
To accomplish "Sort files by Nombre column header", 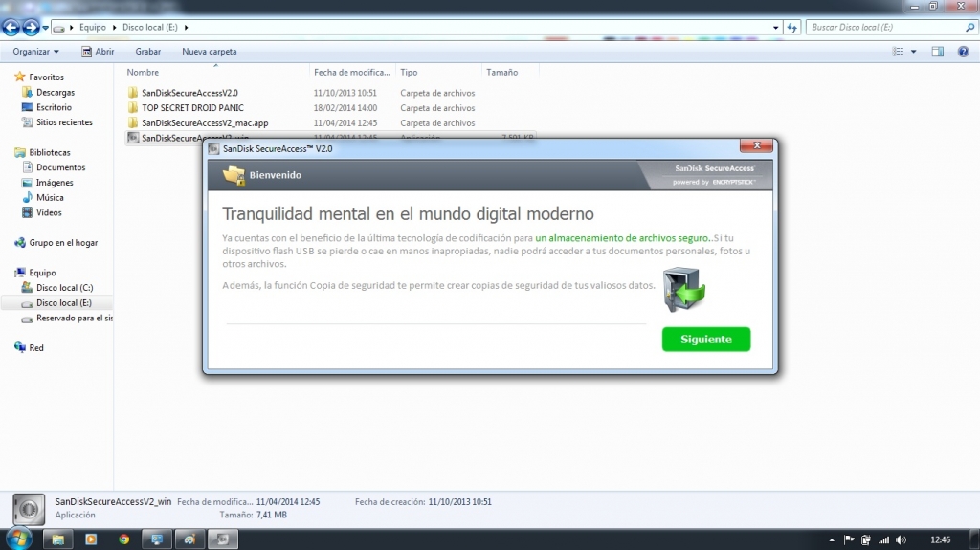I will click(144, 72).
